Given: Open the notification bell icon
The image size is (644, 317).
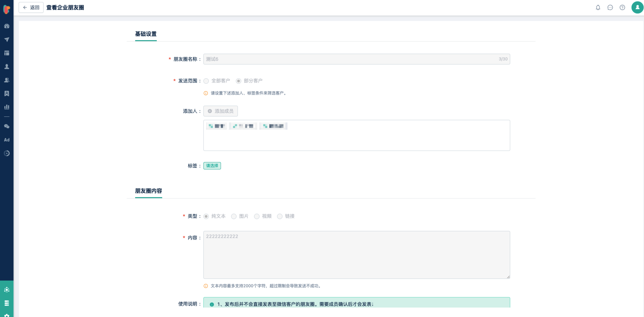Looking at the screenshot, I should coord(598,7).
